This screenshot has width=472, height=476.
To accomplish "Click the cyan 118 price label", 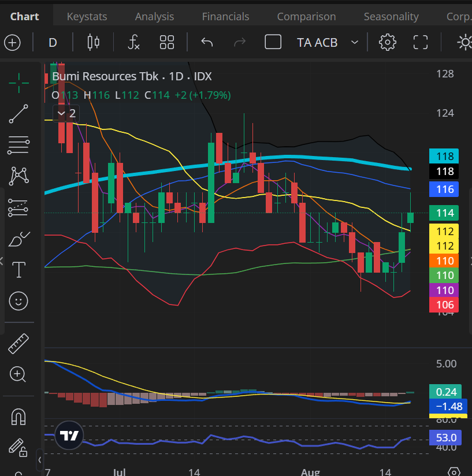I will coord(444,157).
